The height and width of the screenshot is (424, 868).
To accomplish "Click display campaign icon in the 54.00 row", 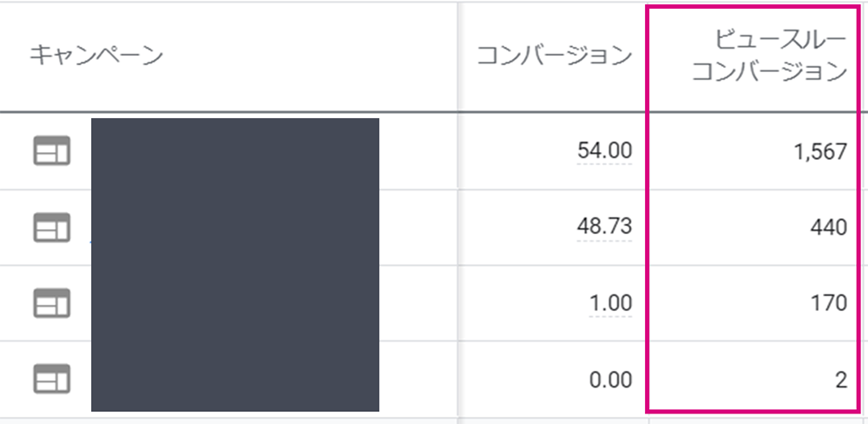I will click(52, 151).
